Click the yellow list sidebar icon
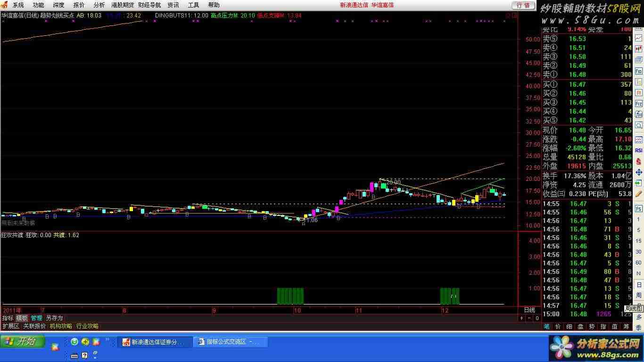The width and height of the screenshot is (644, 362). pos(639,82)
